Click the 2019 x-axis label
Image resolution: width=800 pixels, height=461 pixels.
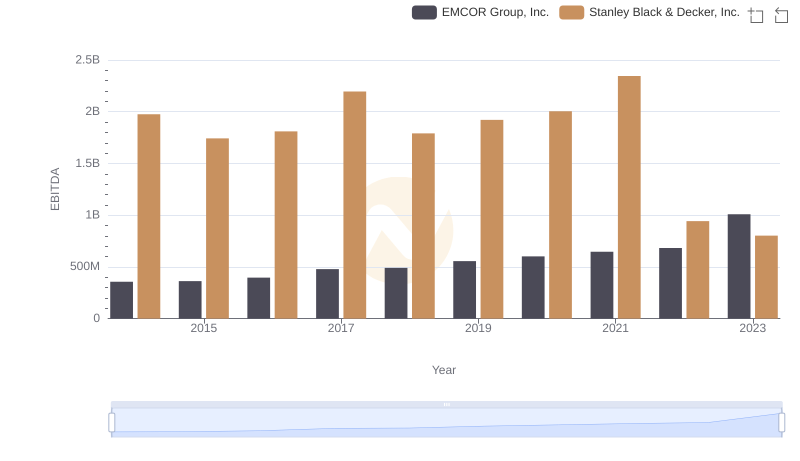point(478,328)
